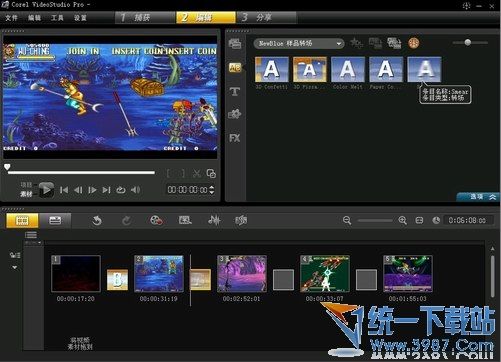Open the FX filter library
This screenshot has width=501, height=362.
click(x=235, y=138)
